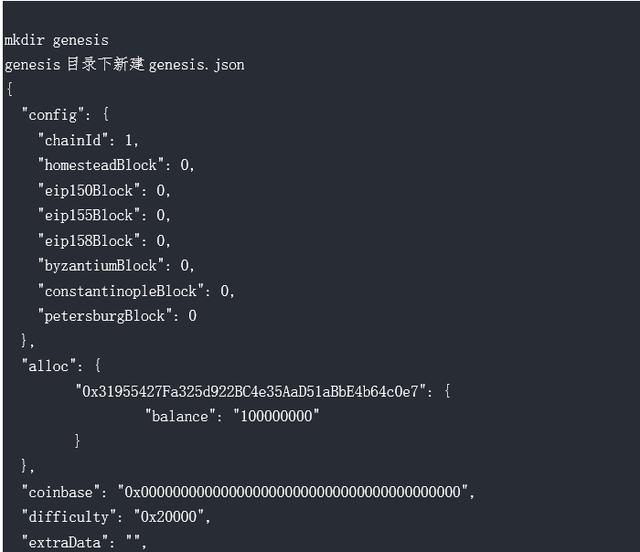The height and width of the screenshot is (552, 640).
Task: Click the "extraData" key
Action: pyautogui.click(x=65, y=542)
